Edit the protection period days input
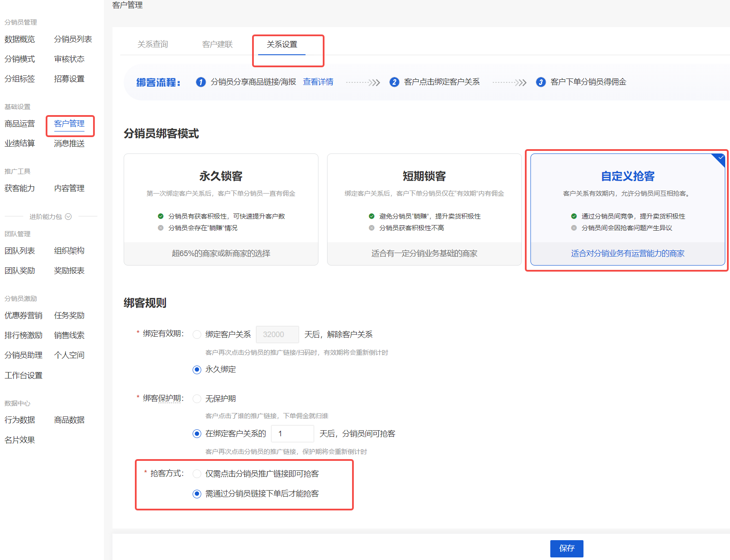The width and height of the screenshot is (730, 560). (292, 433)
